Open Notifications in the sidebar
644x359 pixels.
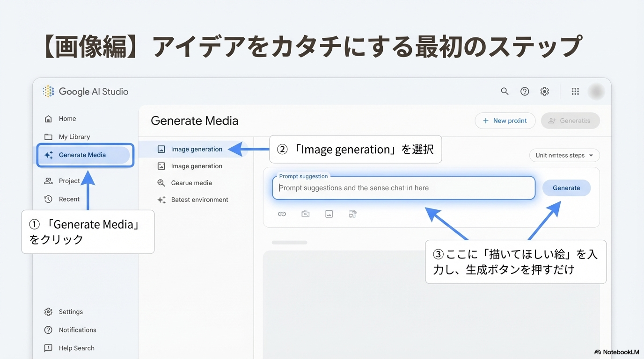click(x=77, y=330)
